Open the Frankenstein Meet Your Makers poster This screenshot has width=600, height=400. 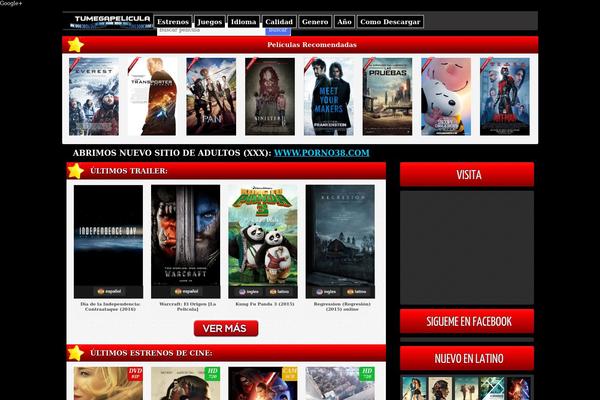[329, 96]
